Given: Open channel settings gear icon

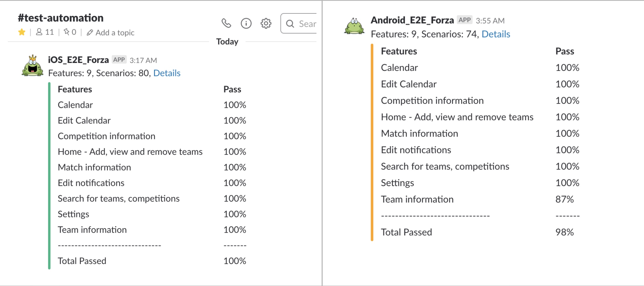Looking at the screenshot, I should (x=266, y=23).
